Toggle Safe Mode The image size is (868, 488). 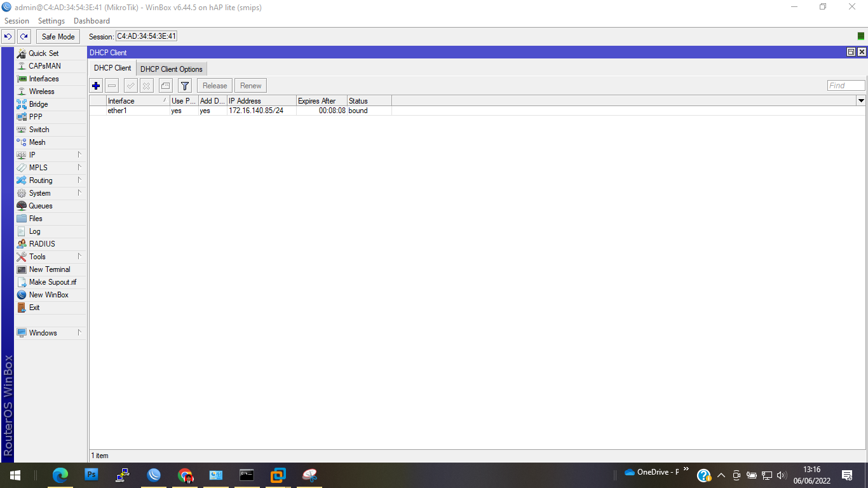58,37
